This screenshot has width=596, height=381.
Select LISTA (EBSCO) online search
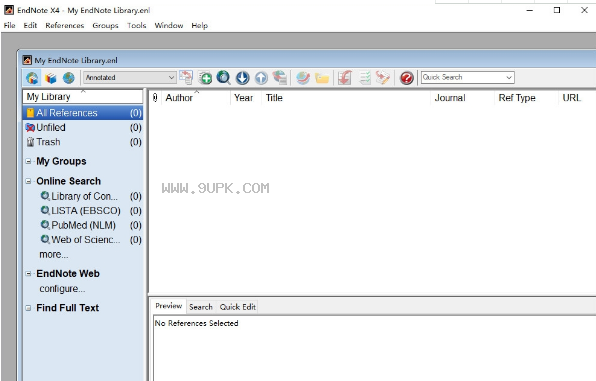[x=91, y=211]
